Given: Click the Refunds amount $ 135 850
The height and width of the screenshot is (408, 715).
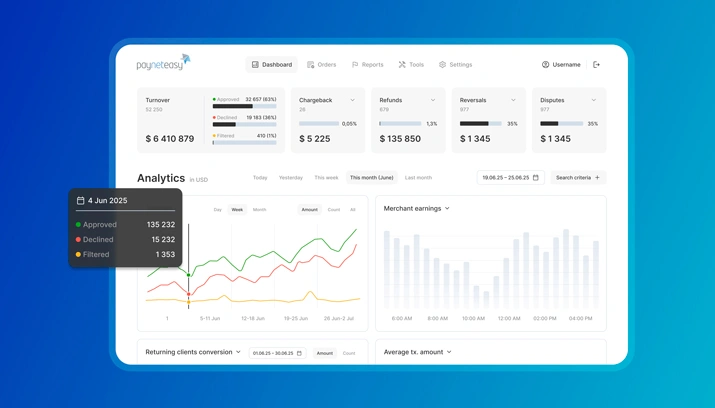Looking at the screenshot, I should point(400,139).
